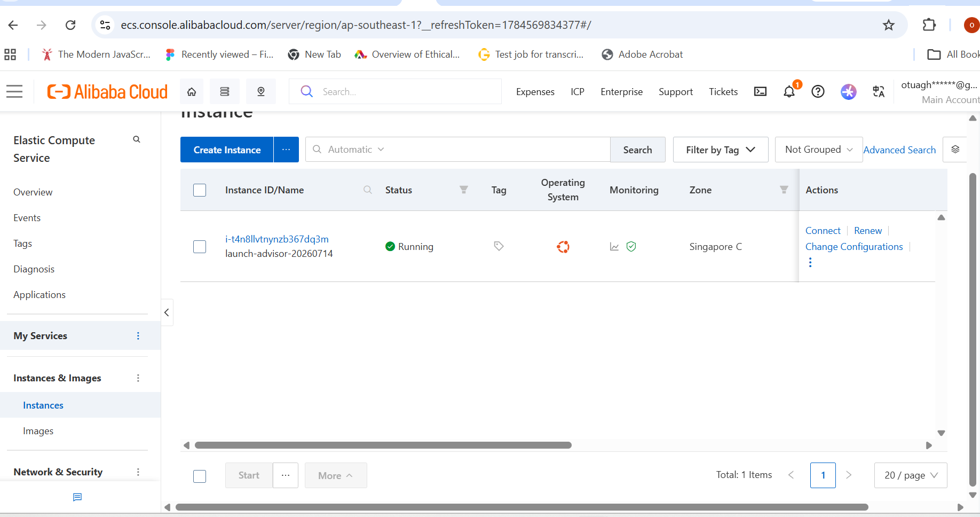Filter by Status column funnel icon
The height and width of the screenshot is (517, 980).
(464, 190)
